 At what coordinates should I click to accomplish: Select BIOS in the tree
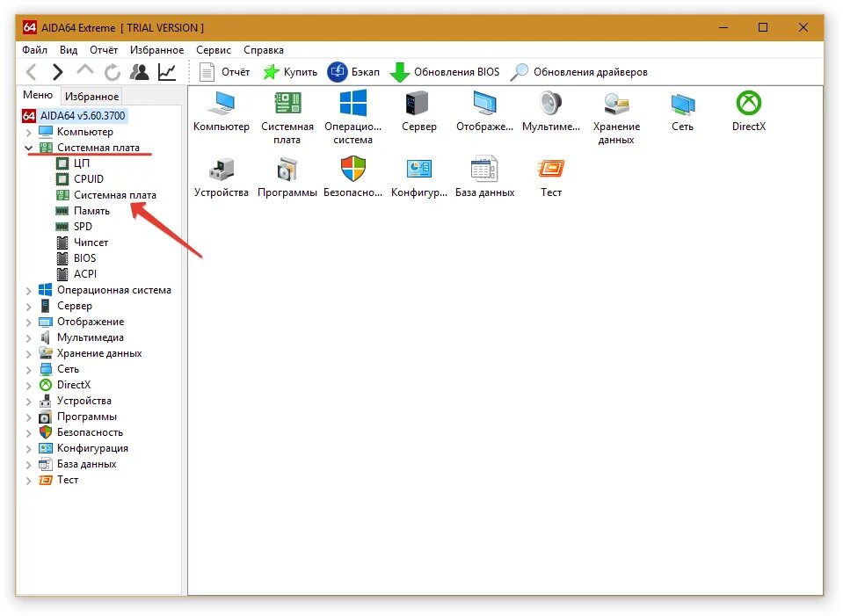[x=76, y=258]
